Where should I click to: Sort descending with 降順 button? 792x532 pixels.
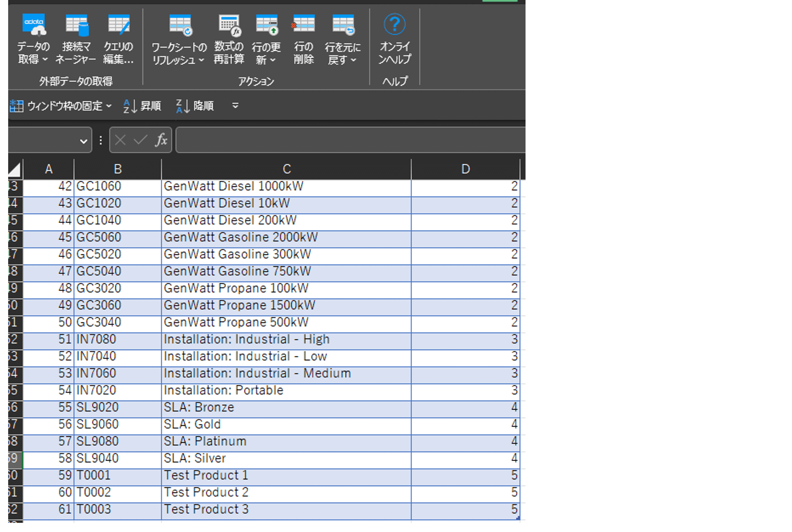point(195,106)
